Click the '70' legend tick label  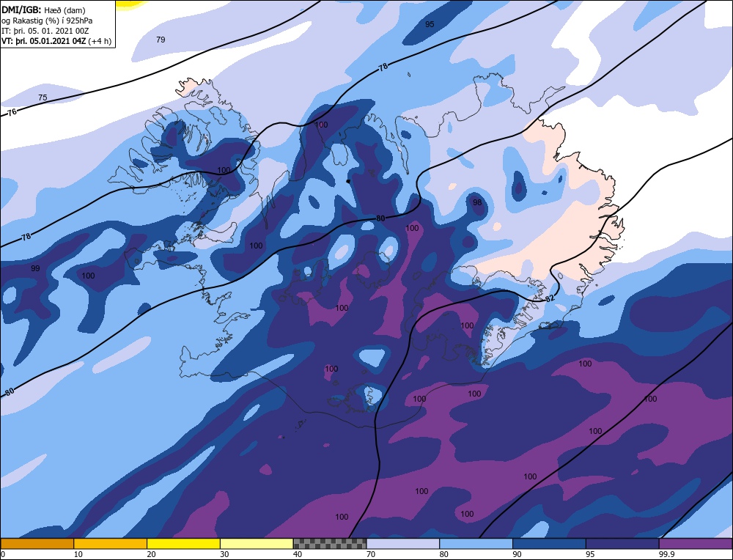pos(371,554)
